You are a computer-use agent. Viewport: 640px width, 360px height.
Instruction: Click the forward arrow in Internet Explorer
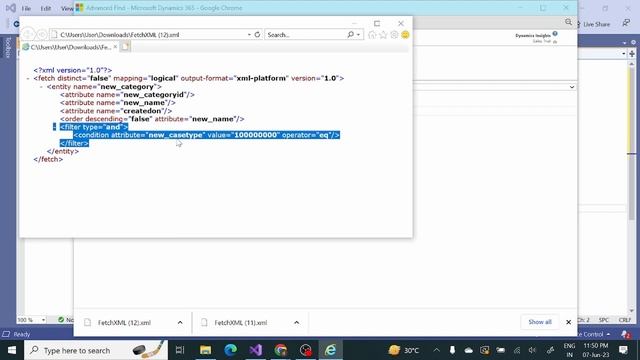(x=42, y=35)
